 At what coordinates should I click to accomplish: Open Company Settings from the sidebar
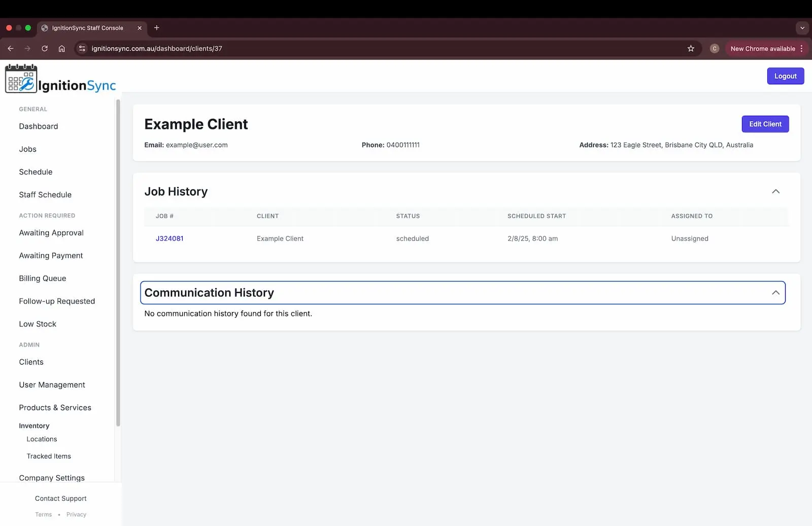[51, 478]
